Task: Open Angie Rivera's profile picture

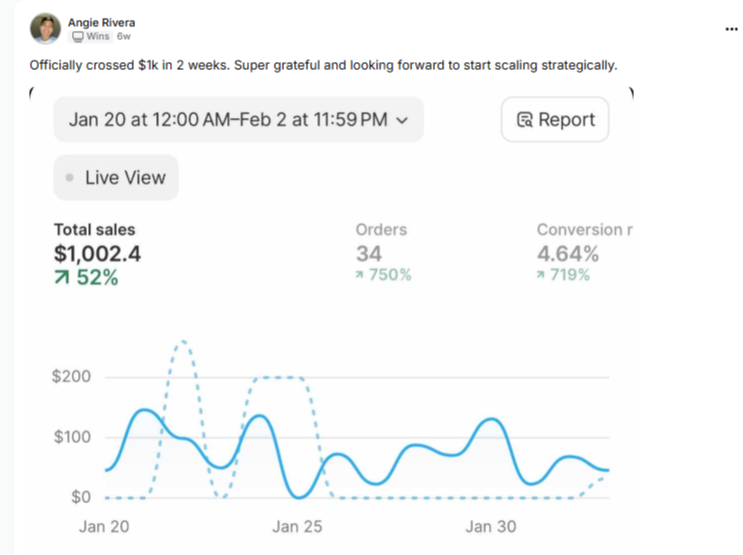Action: [45, 28]
